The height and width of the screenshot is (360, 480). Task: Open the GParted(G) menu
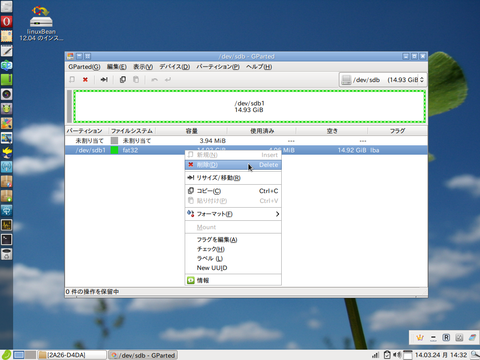84,67
